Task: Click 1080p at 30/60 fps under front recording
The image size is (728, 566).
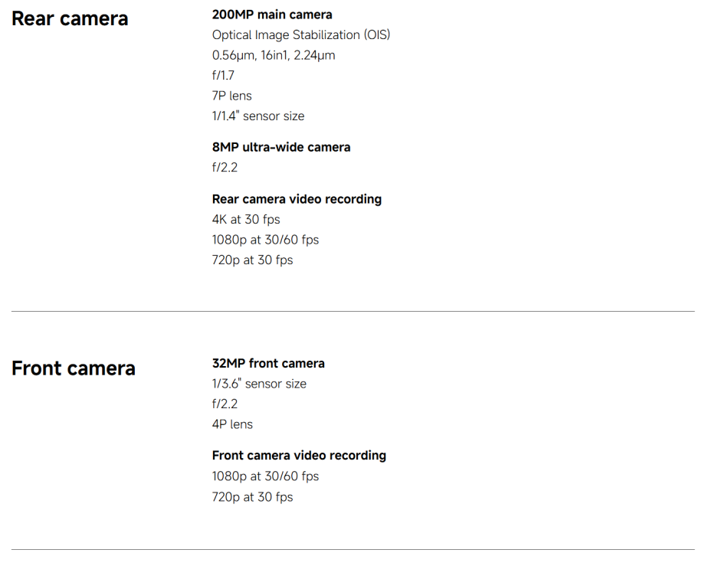Action: 265,476
